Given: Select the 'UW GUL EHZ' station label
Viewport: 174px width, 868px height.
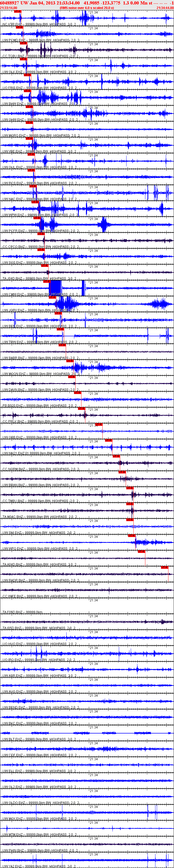Looking at the screenshot, I should point(12,167).
